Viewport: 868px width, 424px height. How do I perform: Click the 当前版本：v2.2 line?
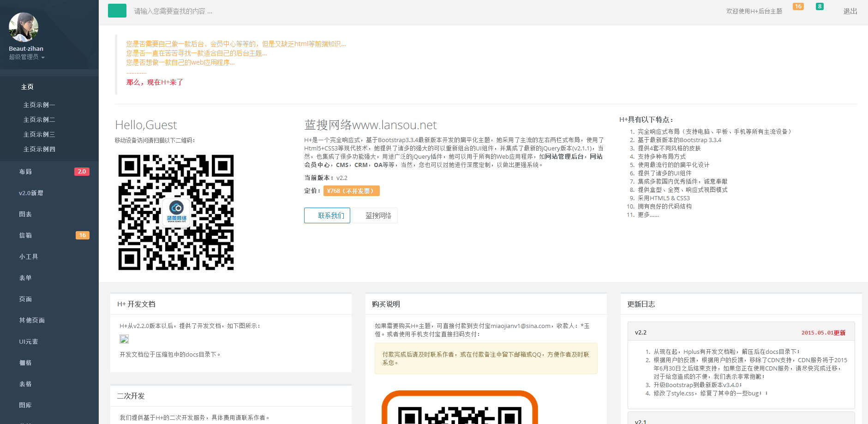point(326,178)
